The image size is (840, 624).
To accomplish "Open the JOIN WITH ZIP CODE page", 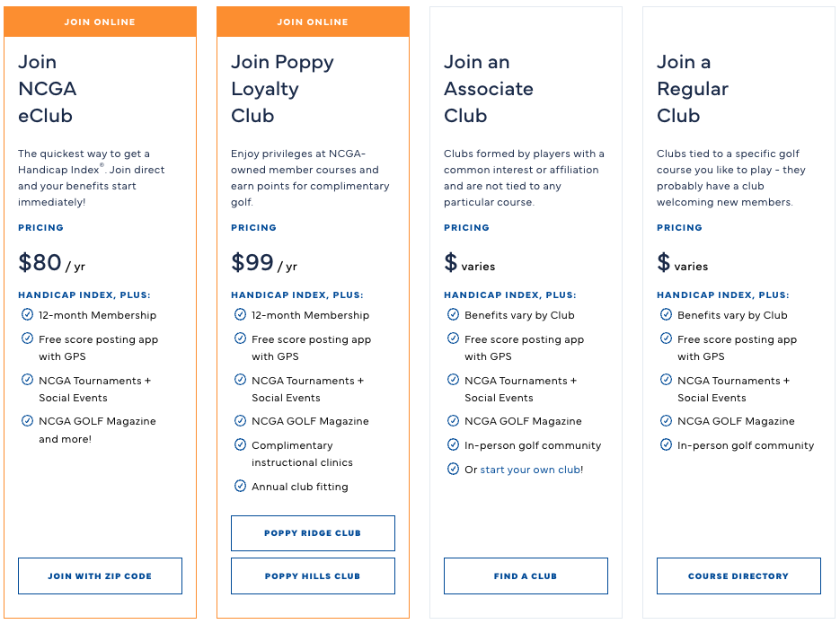I will click(100, 576).
